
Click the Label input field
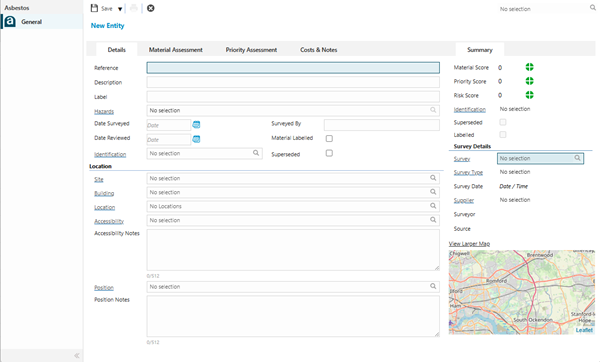293,96
